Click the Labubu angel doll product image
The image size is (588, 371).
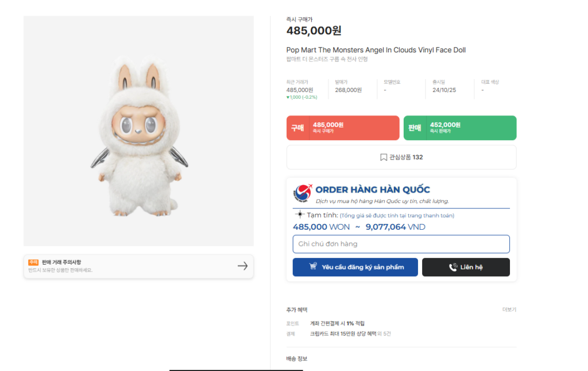tap(138, 136)
